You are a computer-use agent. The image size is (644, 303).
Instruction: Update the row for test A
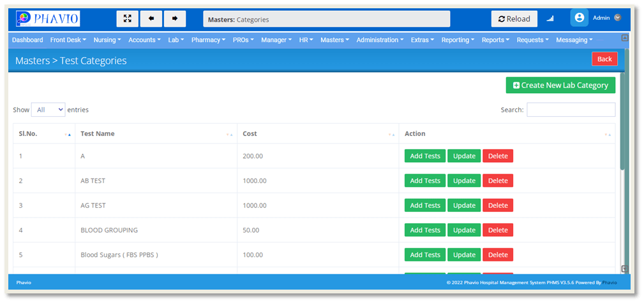click(x=464, y=156)
